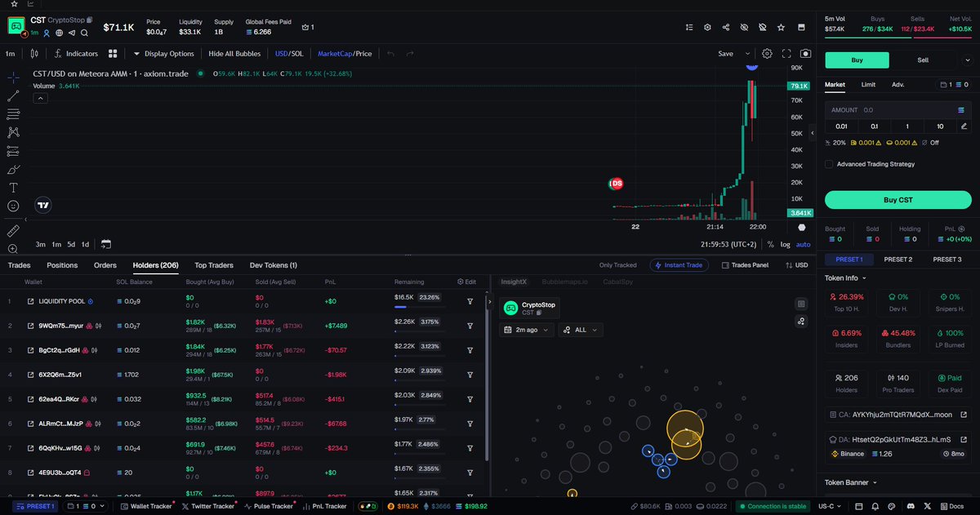
Task: Open the go-to-date calendar icon
Action: pos(106,244)
